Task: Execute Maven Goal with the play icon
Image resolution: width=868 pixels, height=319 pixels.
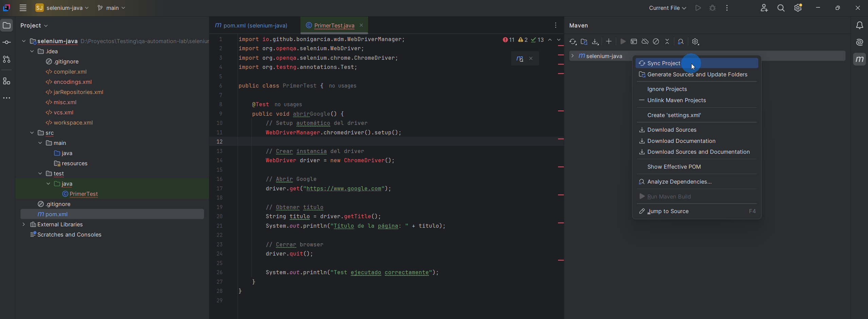Action: click(x=623, y=41)
